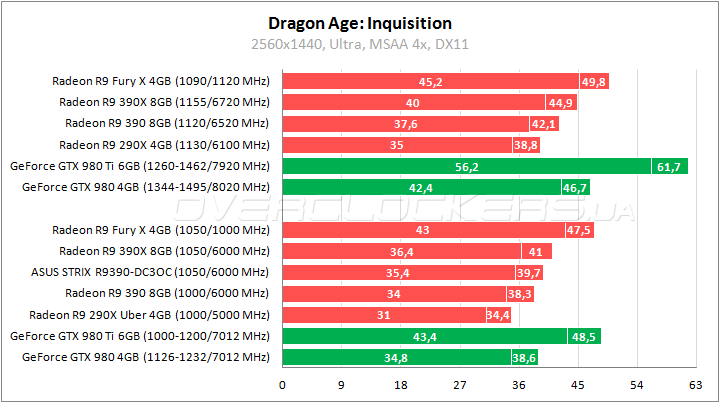Click the "2560x1440, Ultra, MSAA 4x, DX11" subtitle

[360, 44]
